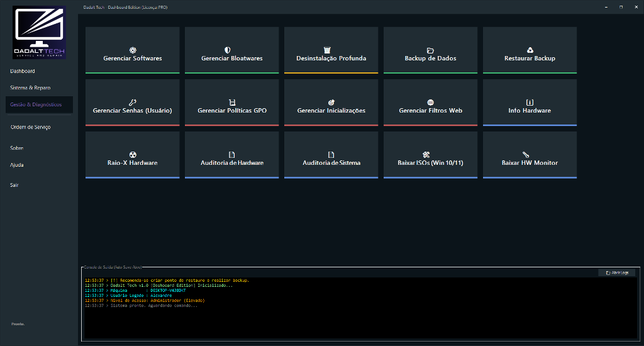The image size is (644, 346).
Task: Click the Gerenciar Softwares tile icon
Action: click(133, 50)
